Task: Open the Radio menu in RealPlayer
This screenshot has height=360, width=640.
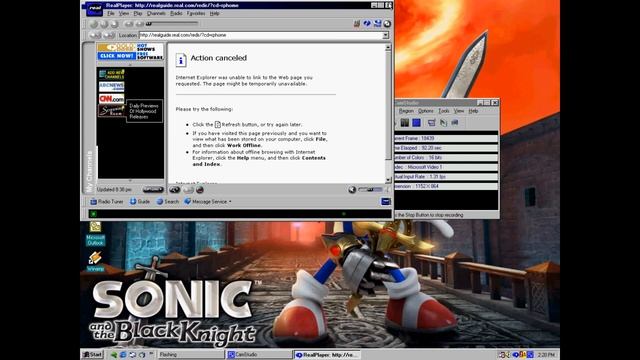Action: (x=176, y=13)
